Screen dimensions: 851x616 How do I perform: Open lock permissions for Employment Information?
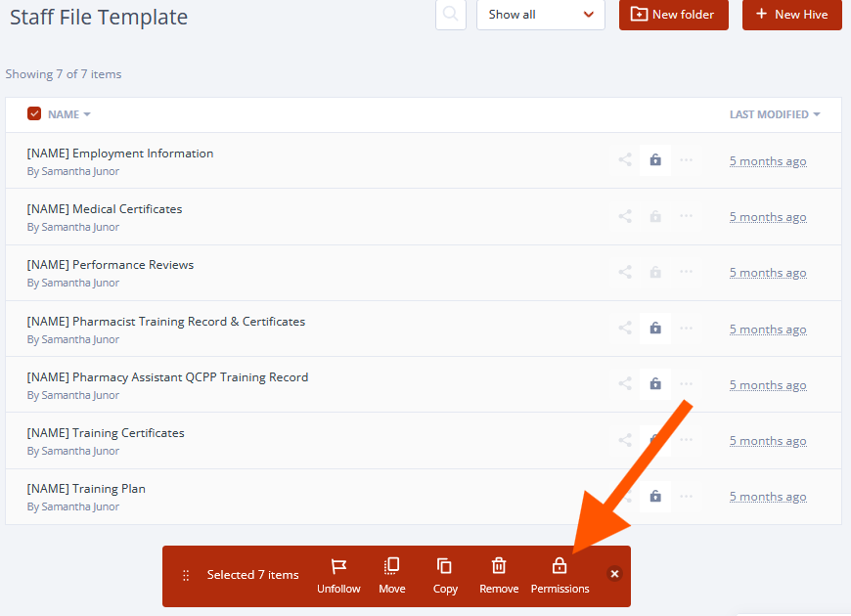(655, 160)
